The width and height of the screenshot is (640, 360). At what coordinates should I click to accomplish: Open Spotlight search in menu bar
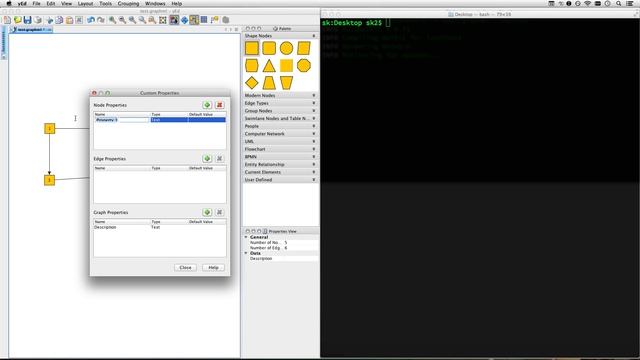(x=619, y=3)
